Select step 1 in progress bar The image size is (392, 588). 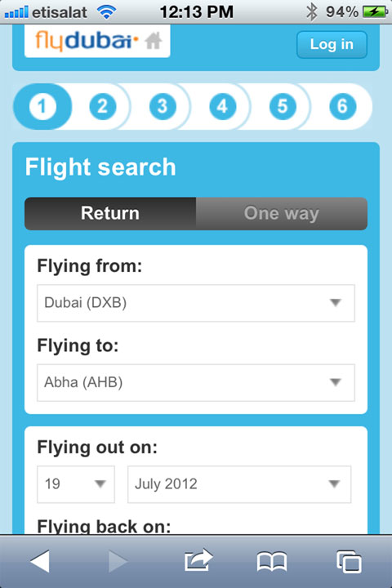click(42, 106)
